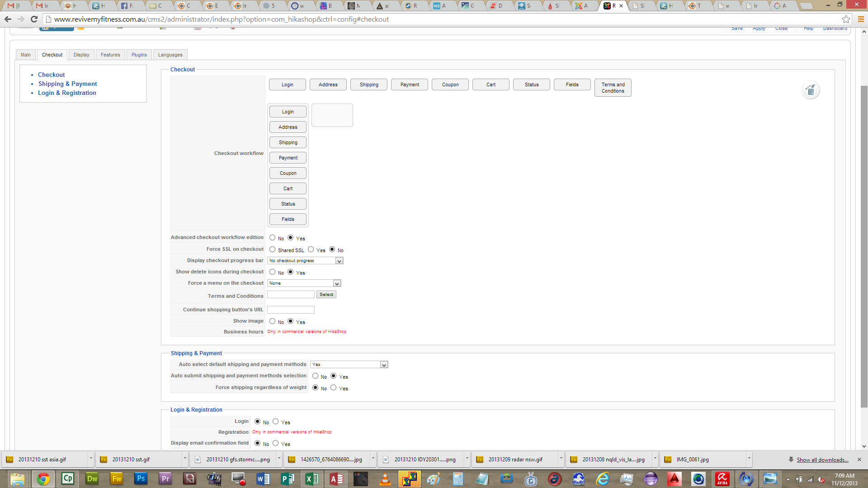Open Auto select default shipping methods dropdown
This screenshot has height=488, width=868.
[349, 365]
